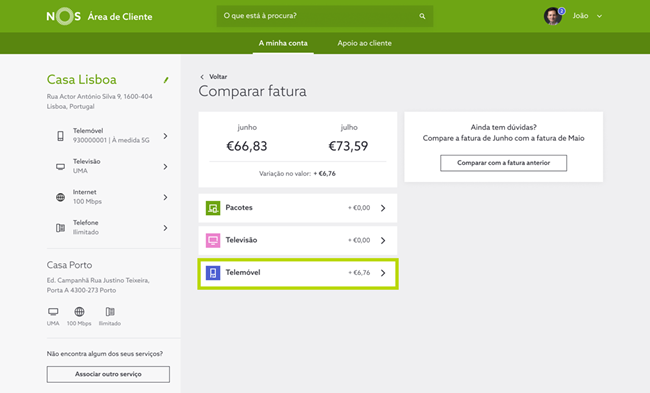Image resolution: width=650 pixels, height=393 pixels.
Task: Click the O que está à procura search field
Action: (325, 16)
